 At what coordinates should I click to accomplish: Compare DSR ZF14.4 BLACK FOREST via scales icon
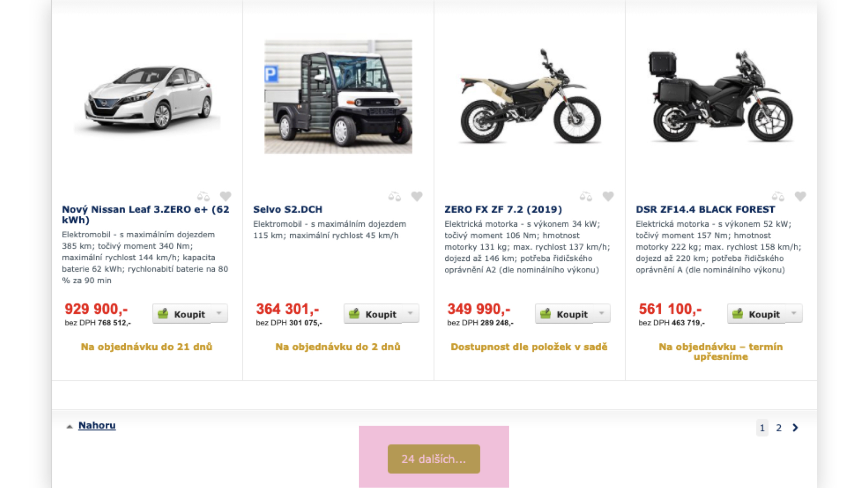(x=778, y=197)
